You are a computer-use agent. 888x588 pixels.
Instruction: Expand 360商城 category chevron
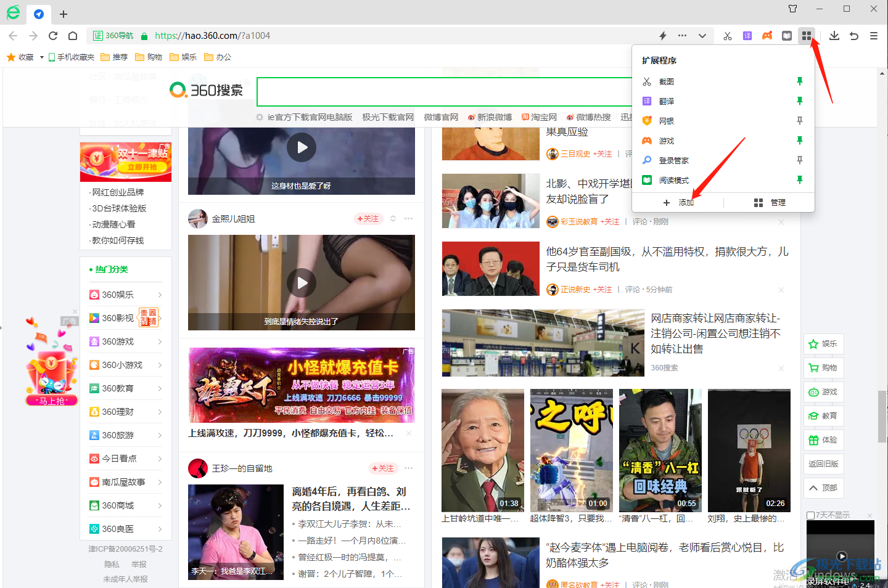(160, 505)
